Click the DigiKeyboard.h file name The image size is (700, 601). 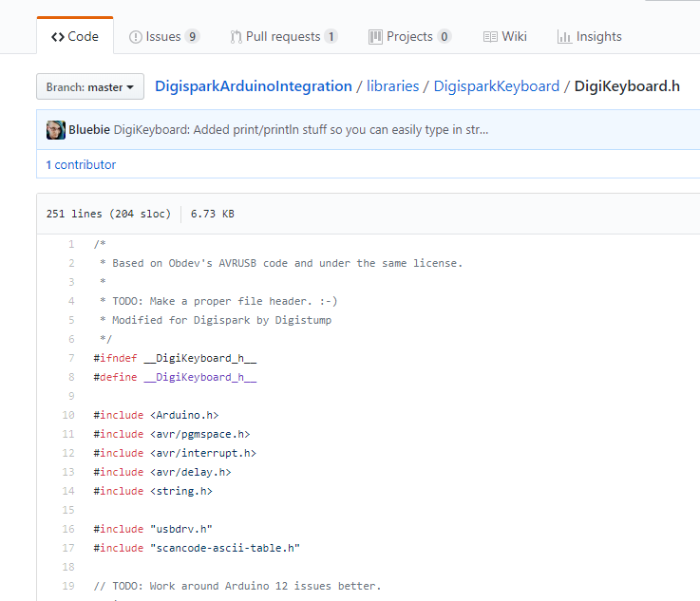[x=627, y=86]
